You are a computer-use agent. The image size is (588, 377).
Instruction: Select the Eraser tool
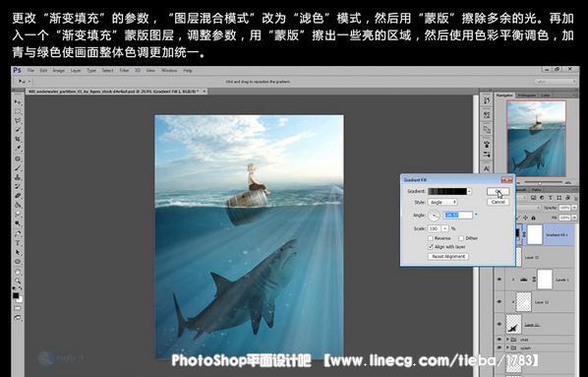pos(18,196)
